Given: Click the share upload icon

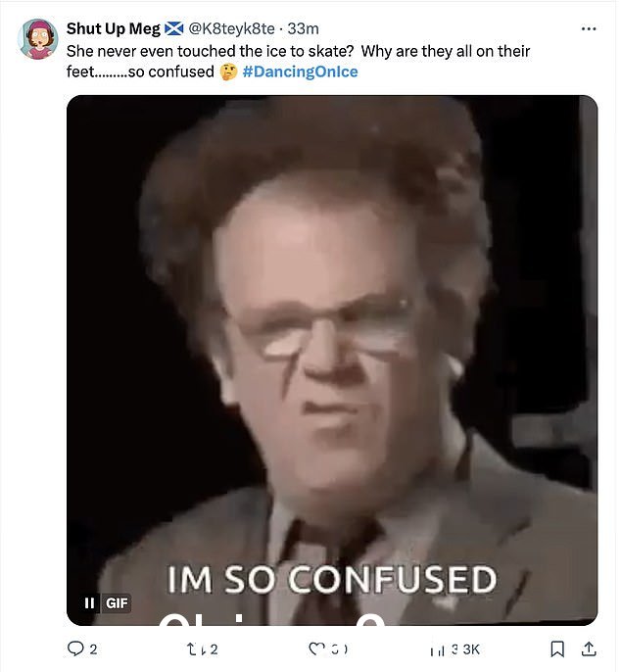Looking at the screenshot, I should pyautogui.click(x=589, y=648).
